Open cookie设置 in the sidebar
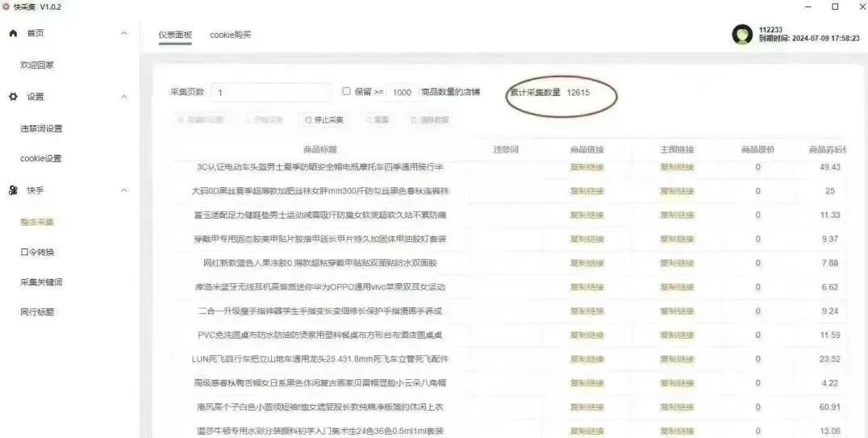Image resolution: width=868 pixels, height=438 pixels. point(40,159)
